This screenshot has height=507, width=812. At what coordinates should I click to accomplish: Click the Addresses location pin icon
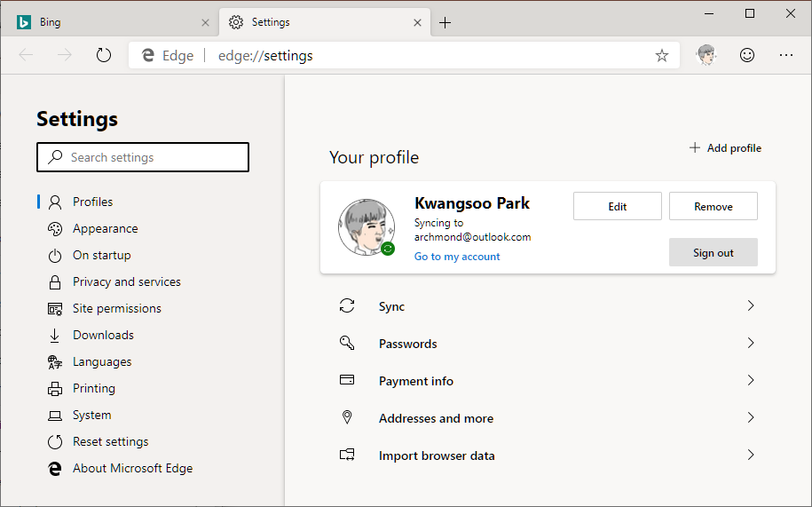click(x=347, y=417)
